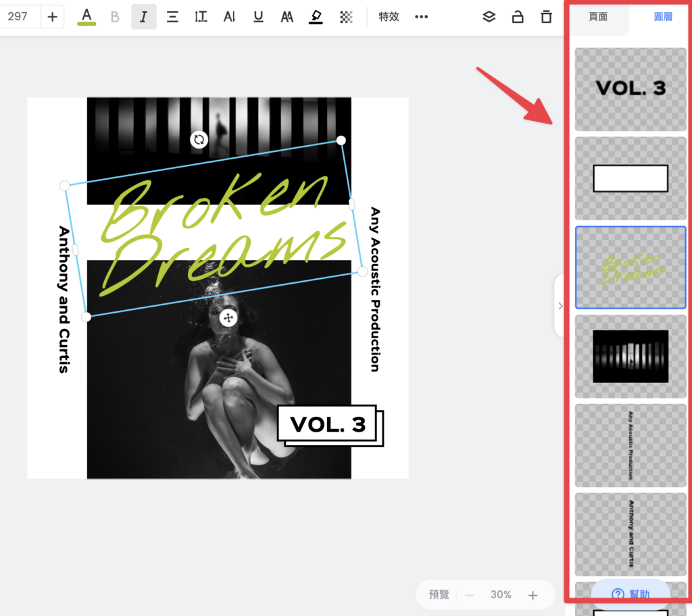Image resolution: width=692 pixels, height=616 pixels.
Task: Click the rotate handle of selected text
Action: point(199,140)
